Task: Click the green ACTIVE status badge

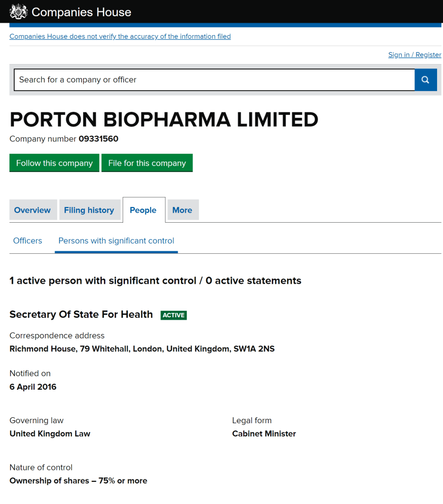Action: (x=174, y=315)
